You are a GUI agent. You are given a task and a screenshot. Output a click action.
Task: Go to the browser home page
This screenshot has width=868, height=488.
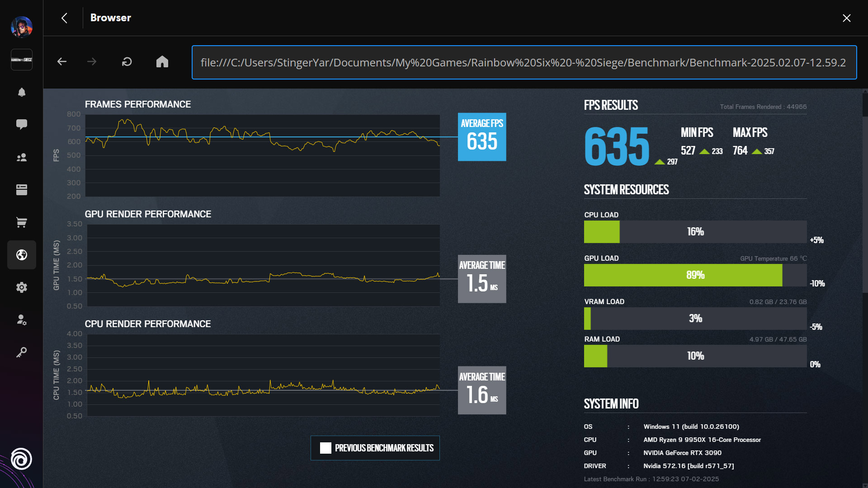pos(162,62)
